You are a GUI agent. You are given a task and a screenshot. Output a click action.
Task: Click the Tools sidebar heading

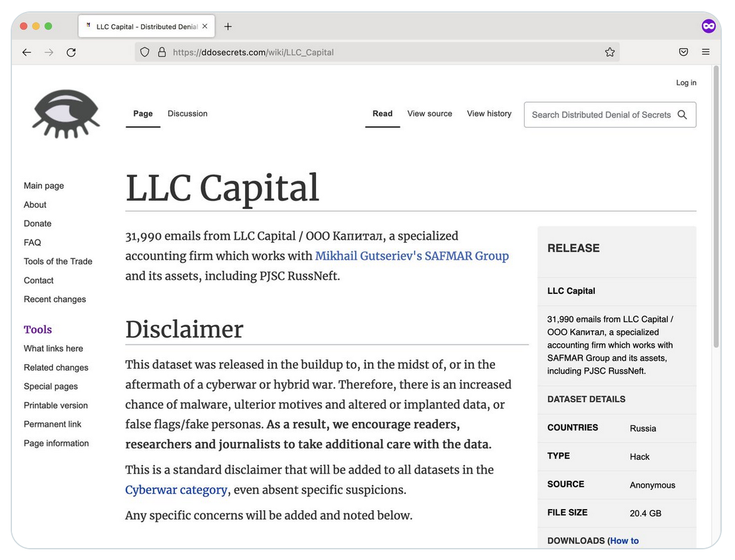(38, 330)
